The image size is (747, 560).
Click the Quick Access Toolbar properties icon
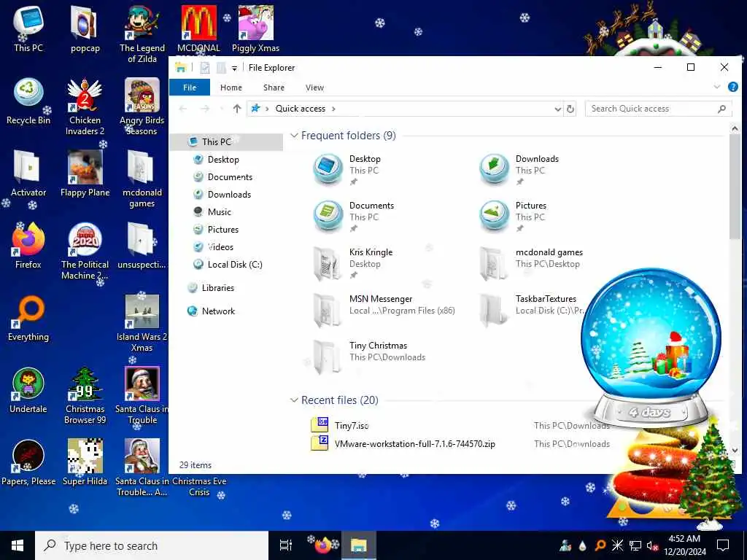[205, 68]
